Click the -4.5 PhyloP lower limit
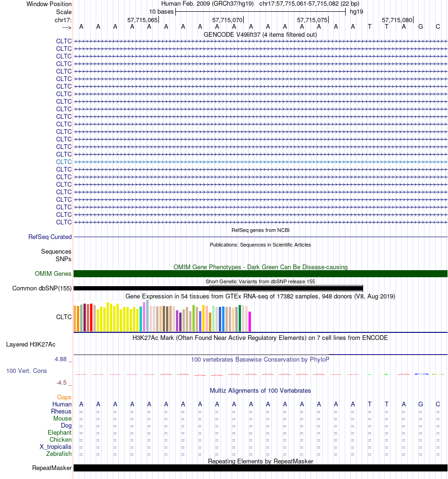Screen dimensions: 448x479 61,382
